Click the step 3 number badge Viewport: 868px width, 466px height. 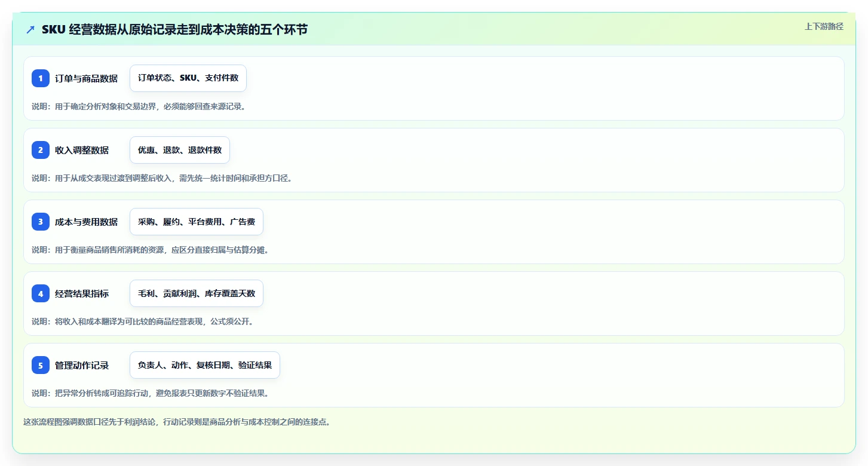pyautogui.click(x=41, y=222)
